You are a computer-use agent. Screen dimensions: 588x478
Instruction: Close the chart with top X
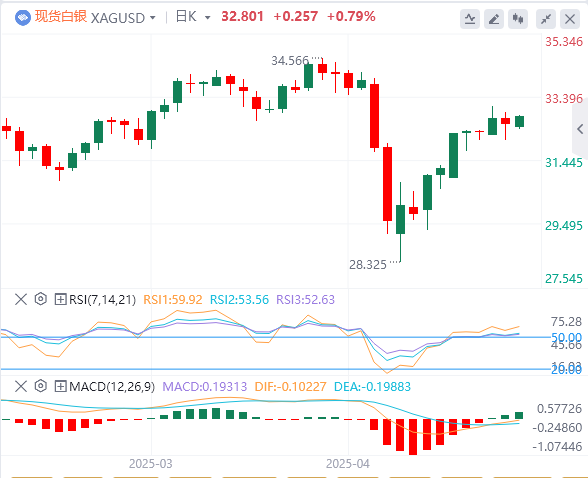tap(570, 19)
